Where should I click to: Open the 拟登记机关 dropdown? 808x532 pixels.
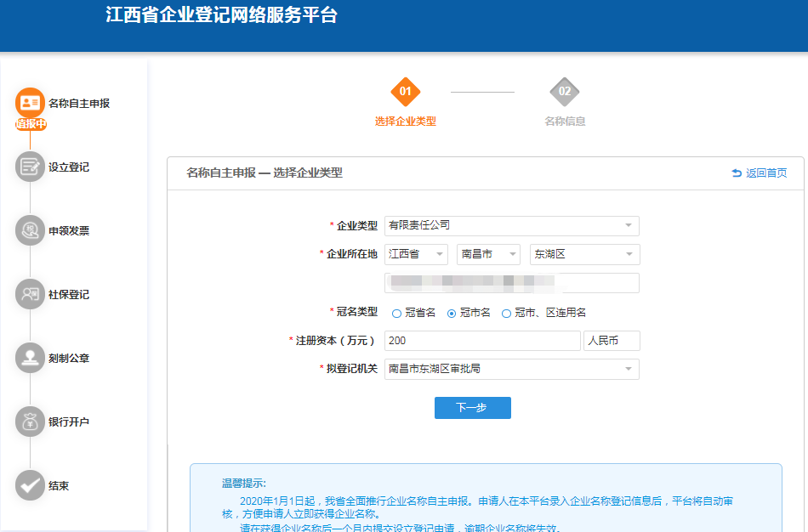click(x=511, y=369)
